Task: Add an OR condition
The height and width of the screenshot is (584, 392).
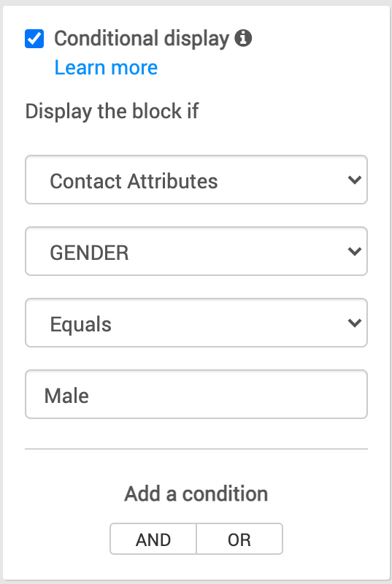Action: (x=239, y=539)
